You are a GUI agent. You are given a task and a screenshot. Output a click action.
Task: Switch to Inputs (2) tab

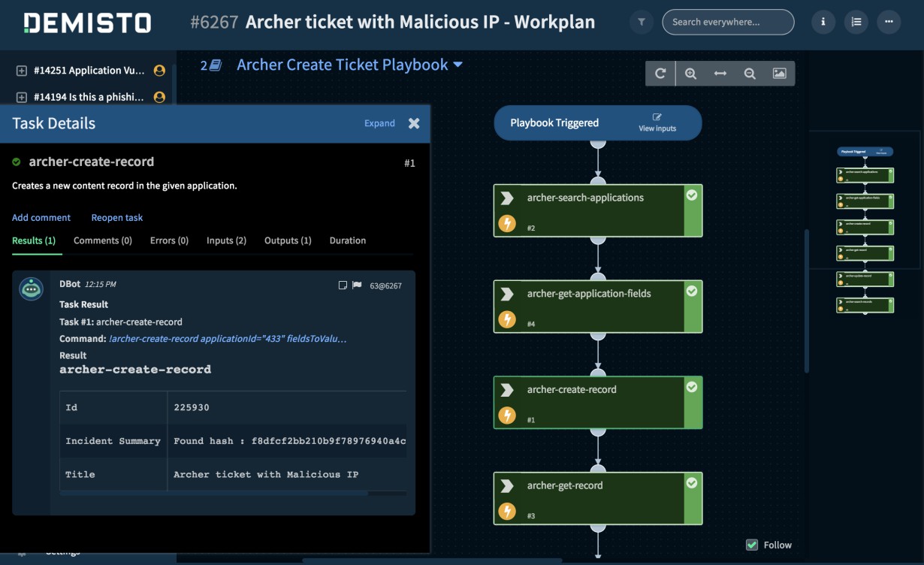[226, 240]
